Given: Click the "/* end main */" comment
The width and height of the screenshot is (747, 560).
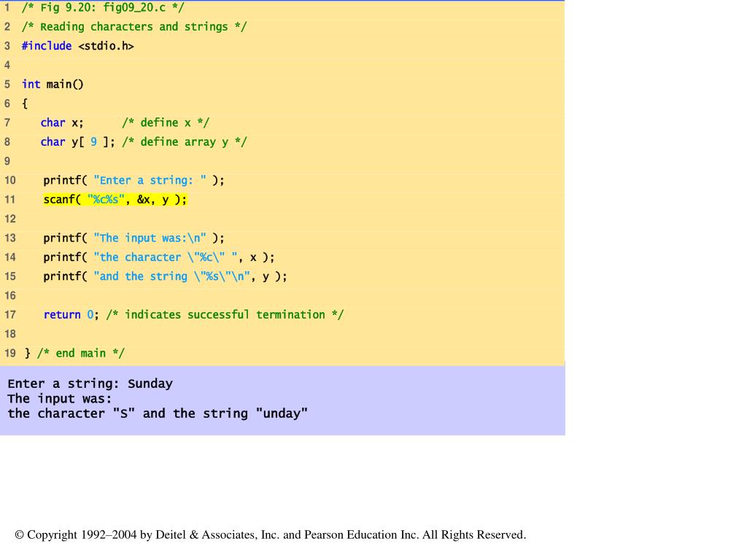Looking at the screenshot, I should tap(81, 354).
